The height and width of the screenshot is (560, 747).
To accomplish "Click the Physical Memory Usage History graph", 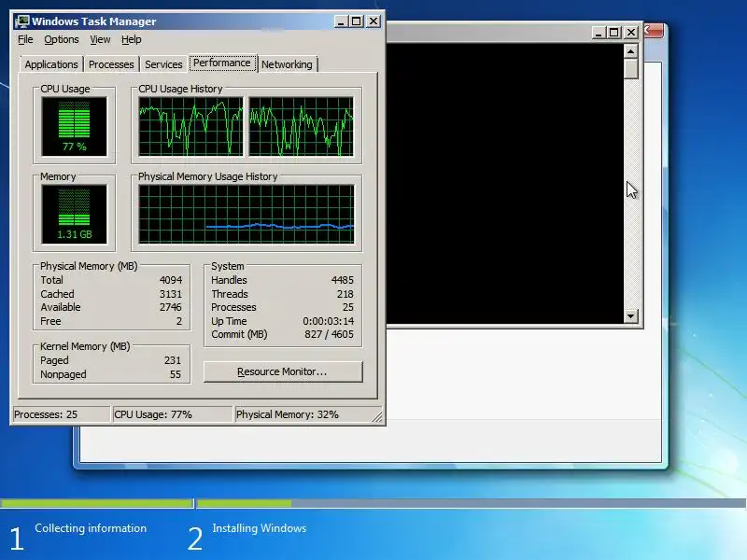I will (247, 214).
